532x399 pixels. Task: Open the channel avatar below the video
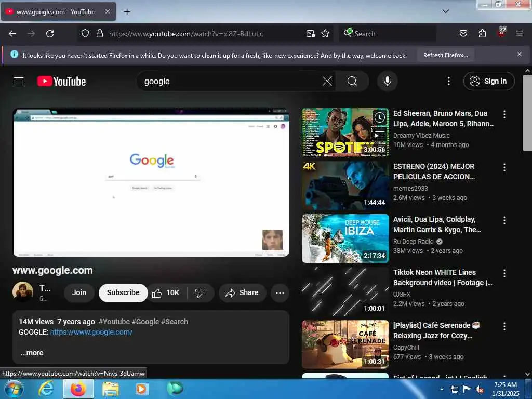coord(23,292)
